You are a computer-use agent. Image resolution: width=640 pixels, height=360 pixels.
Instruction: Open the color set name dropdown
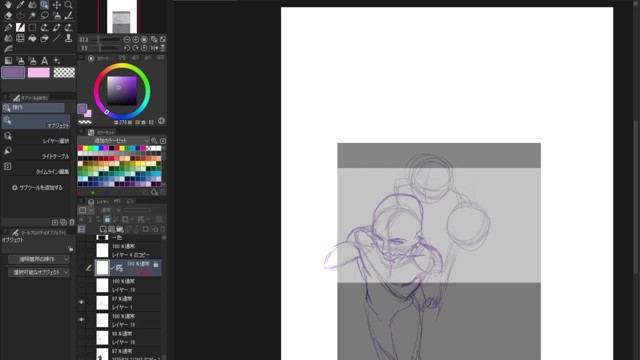[114, 141]
